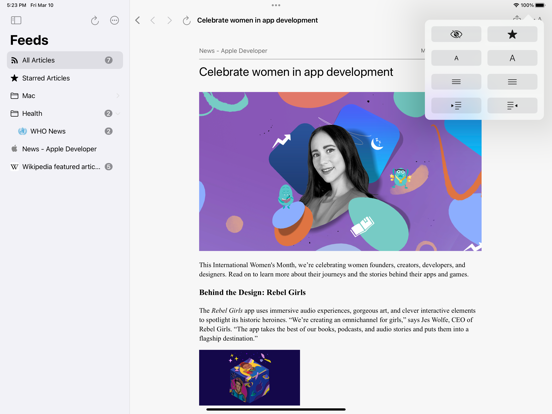Refresh all feeds in the sidebar

point(95,20)
